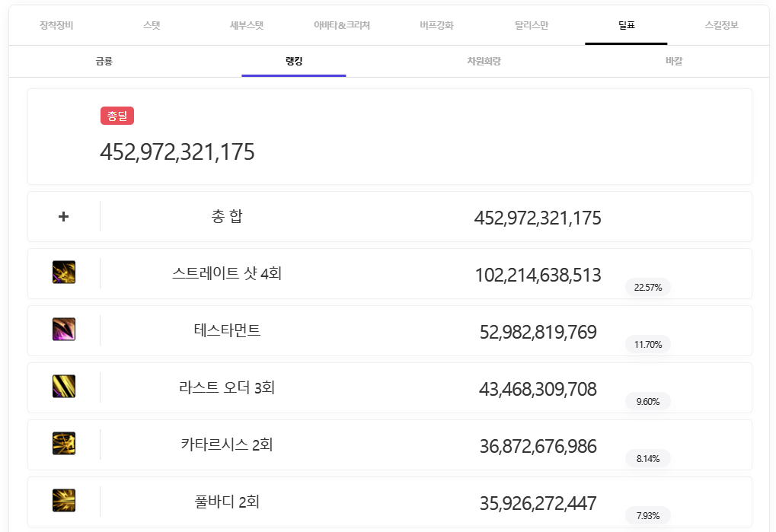Switch to the 스킬정보 tab
This screenshot has height=532, width=776.
coord(721,25)
